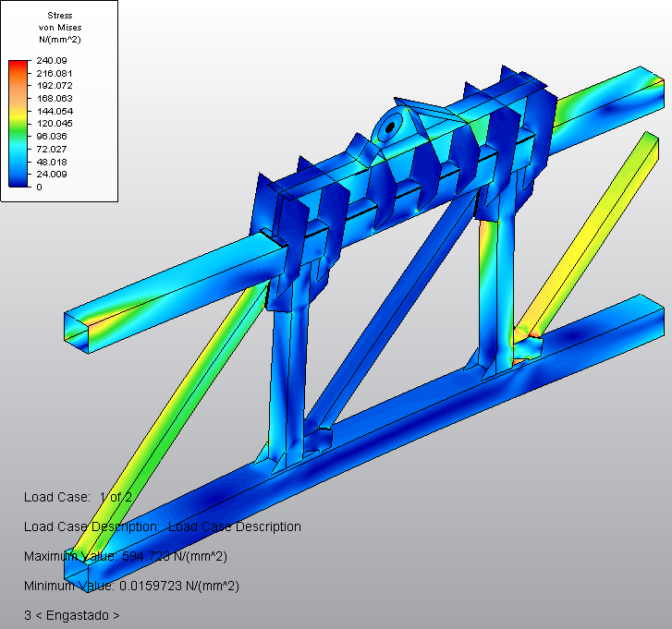The width and height of the screenshot is (672, 629).
Task: Click the '3 < Engastado >' label
Action: point(71,615)
